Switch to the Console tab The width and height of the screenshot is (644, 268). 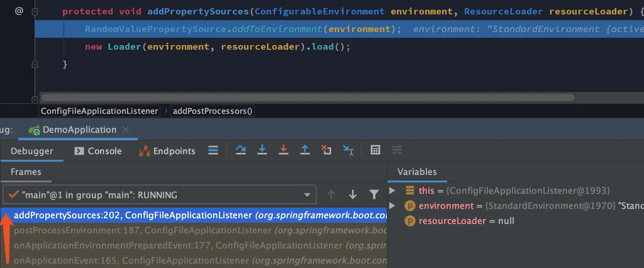pos(98,151)
